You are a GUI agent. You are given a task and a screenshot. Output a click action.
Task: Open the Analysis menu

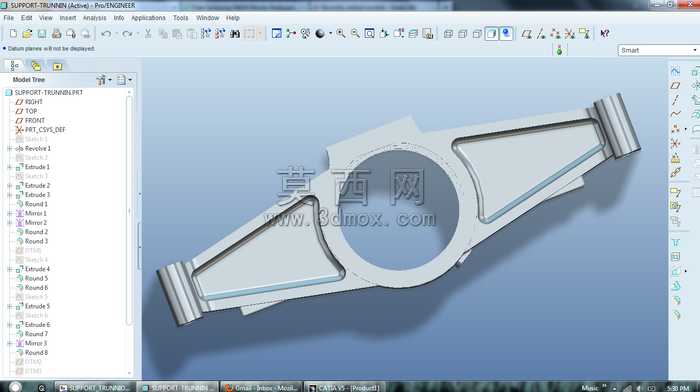95,18
